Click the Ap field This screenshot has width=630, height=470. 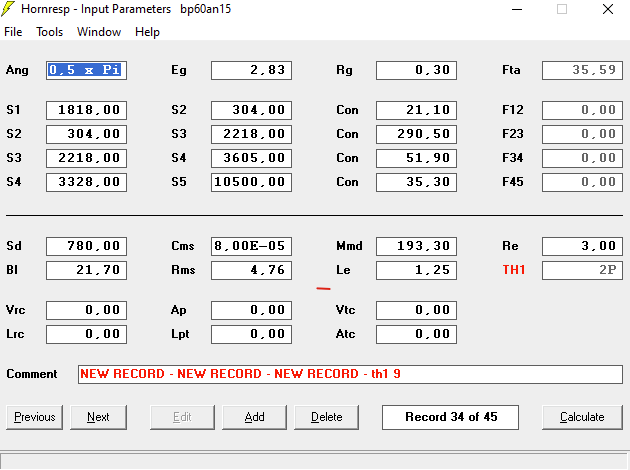click(x=252, y=310)
